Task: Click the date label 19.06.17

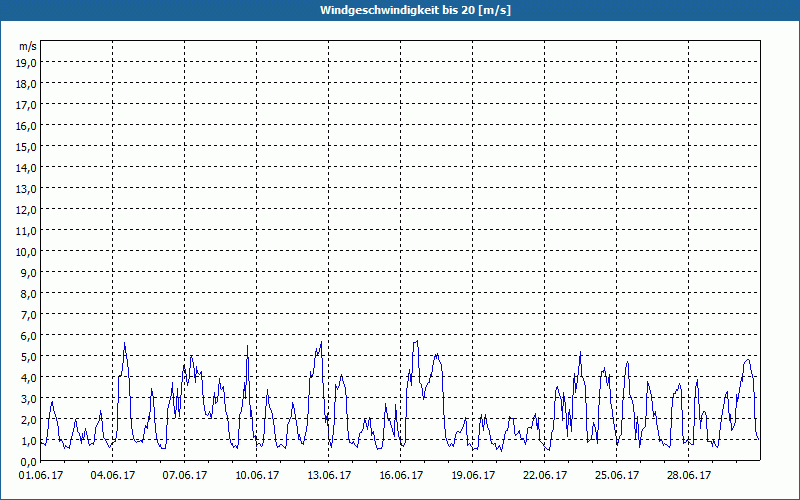Action: [472, 476]
